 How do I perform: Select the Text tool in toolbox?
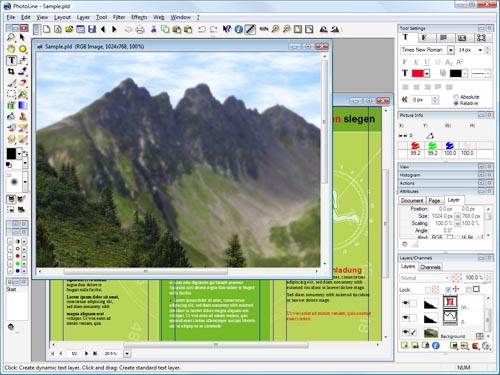pyautogui.click(x=11, y=60)
